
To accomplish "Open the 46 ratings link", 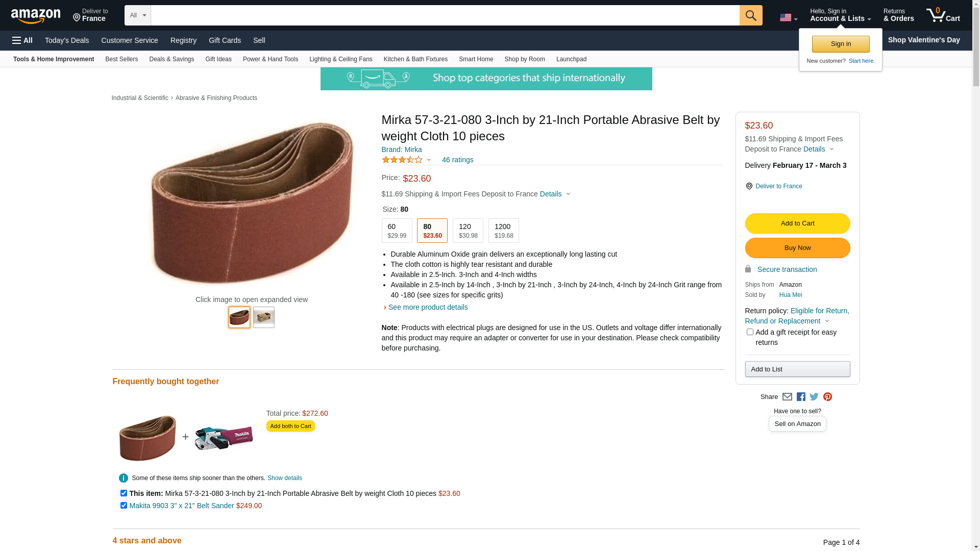I will [x=457, y=160].
